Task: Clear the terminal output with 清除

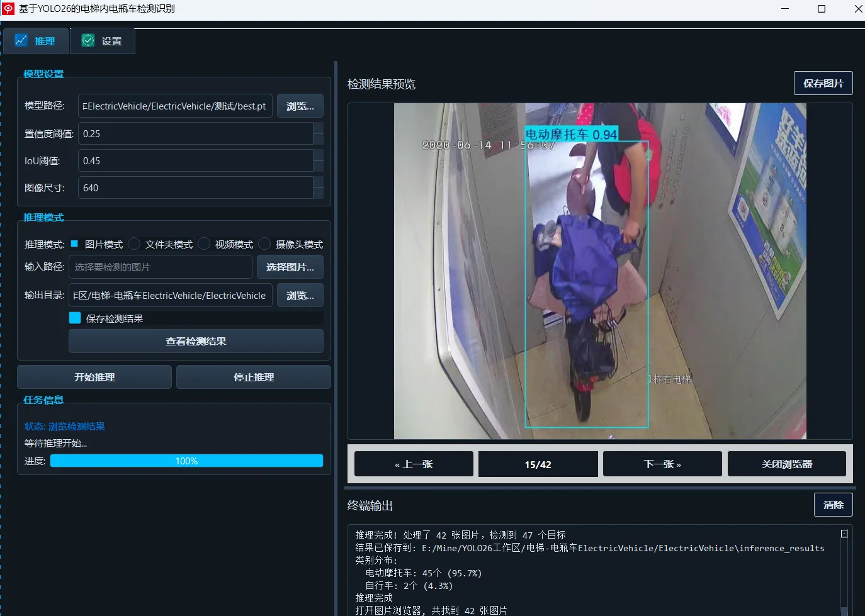Action: click(x=833, y=504)
